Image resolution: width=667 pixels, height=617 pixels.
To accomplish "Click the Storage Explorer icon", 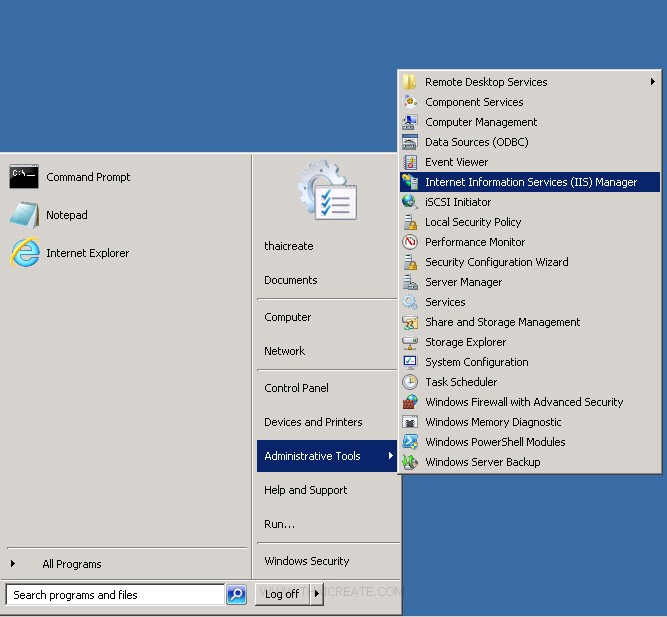I will [x=410, y=342].
